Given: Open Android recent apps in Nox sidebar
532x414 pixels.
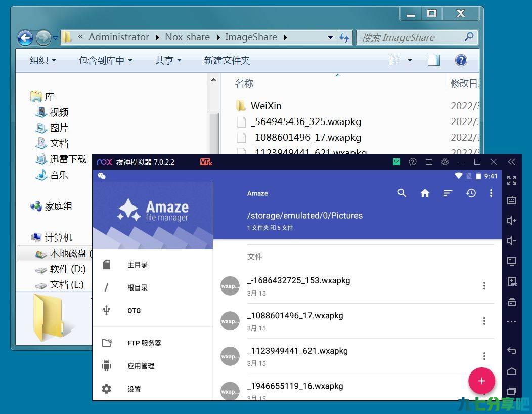Looking at the screenshot, I should 512,391.
